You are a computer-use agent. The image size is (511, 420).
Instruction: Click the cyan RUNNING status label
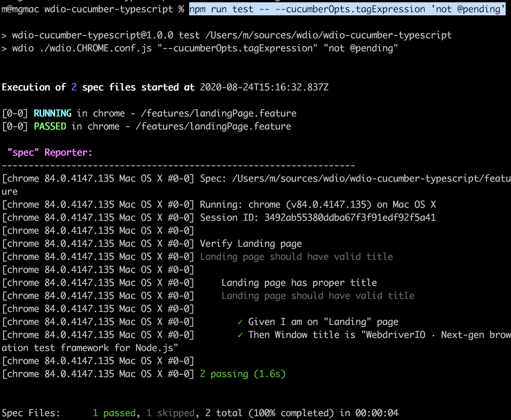pyautogui.click(x=52, y=113)
